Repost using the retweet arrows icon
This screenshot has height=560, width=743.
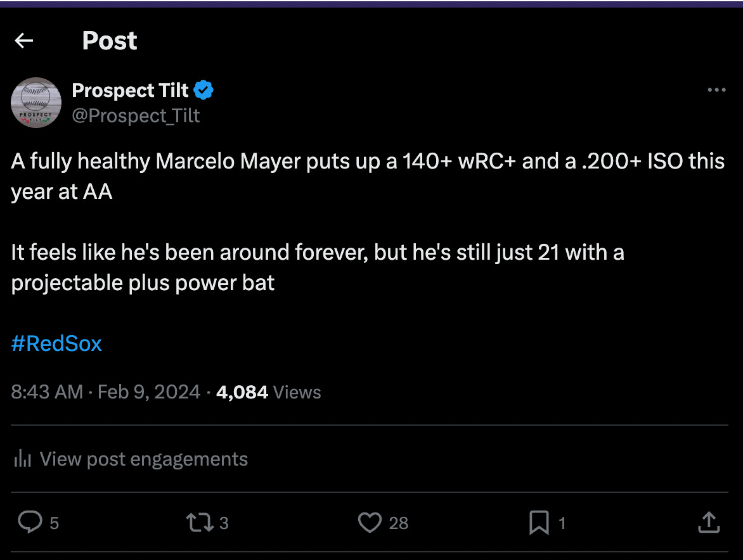(x=199, y=523)
